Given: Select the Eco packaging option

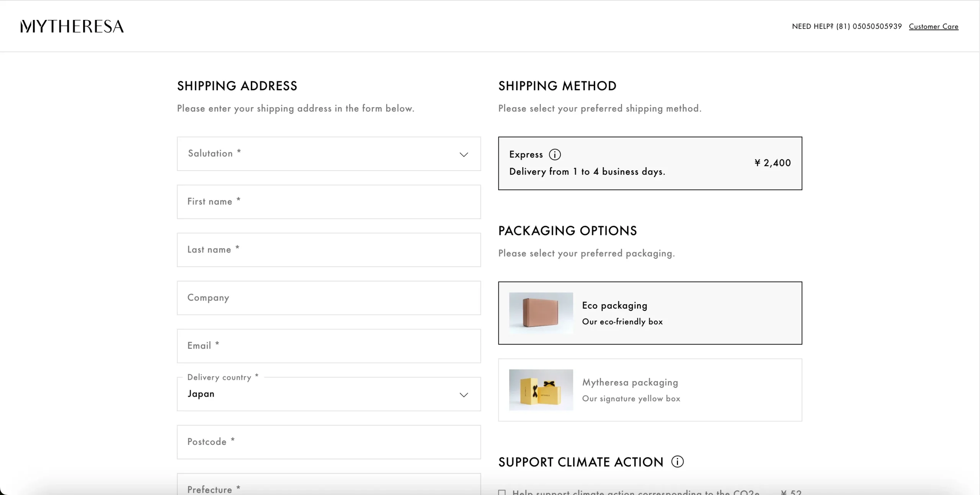Looking at the screenshot, I should pos(650,313).
